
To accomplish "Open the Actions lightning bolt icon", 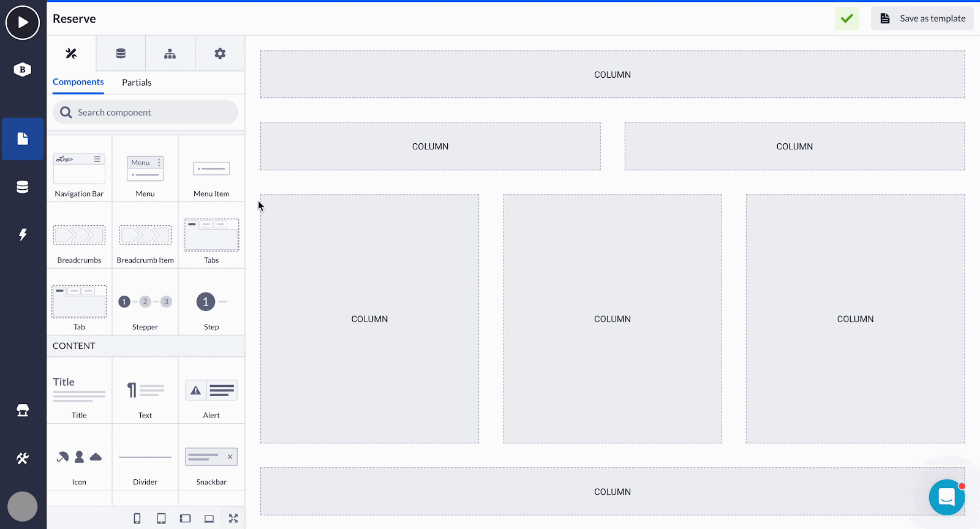I will click(23, 234).
